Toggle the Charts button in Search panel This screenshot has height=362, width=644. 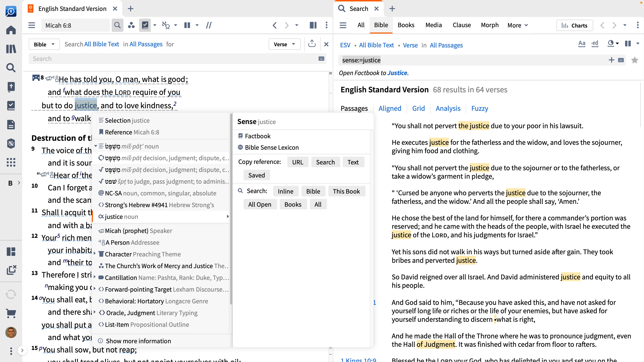tap(575, 25)
